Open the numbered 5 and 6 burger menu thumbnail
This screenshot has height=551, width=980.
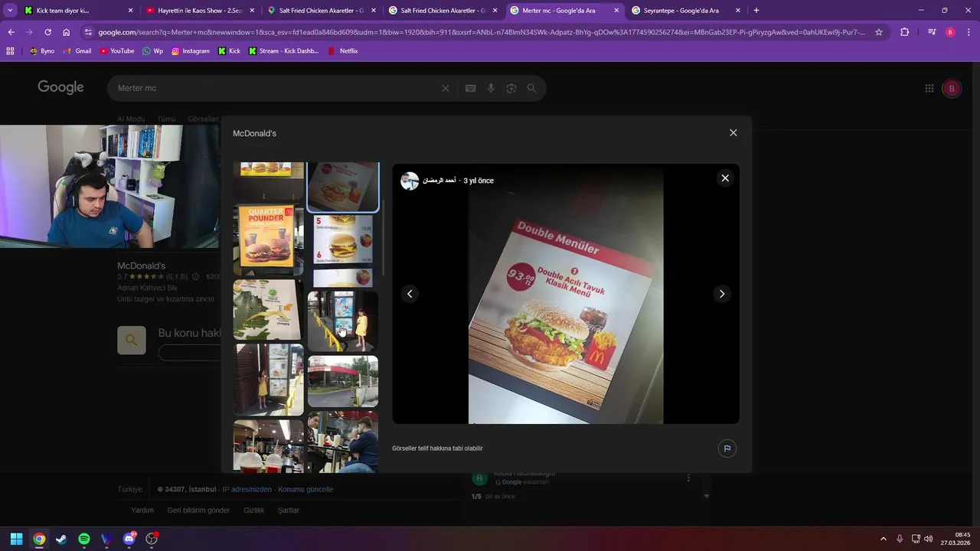(x=343, y=250)
